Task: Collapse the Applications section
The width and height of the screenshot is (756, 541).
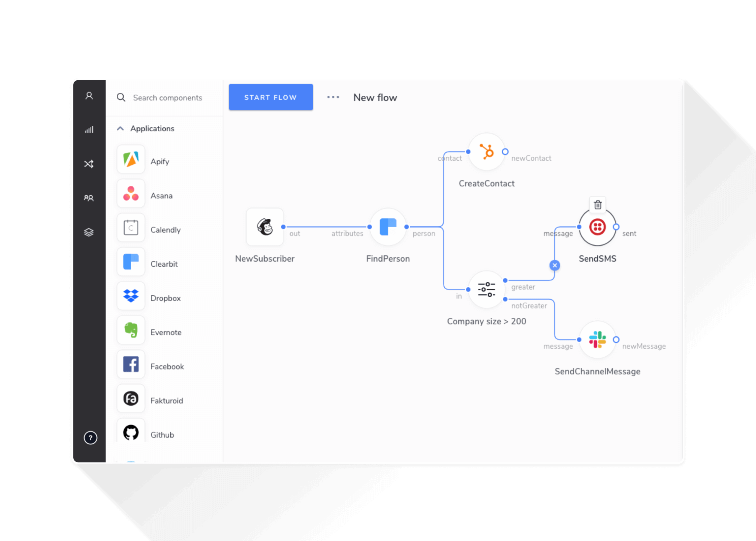Action: pyautogui.click(x=120, y=128)
